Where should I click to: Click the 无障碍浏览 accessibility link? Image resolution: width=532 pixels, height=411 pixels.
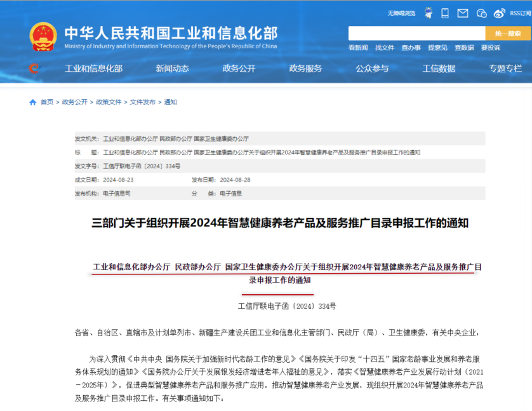click(x=401, y=13)
